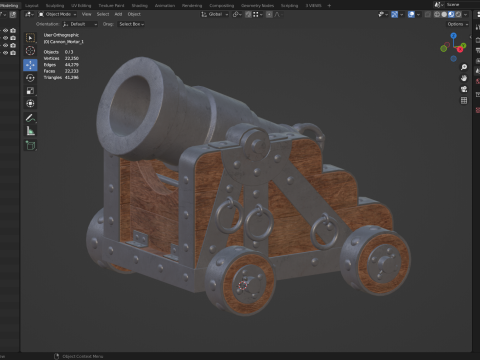Open the UV Editing workspace tab

tap(81, 5)
